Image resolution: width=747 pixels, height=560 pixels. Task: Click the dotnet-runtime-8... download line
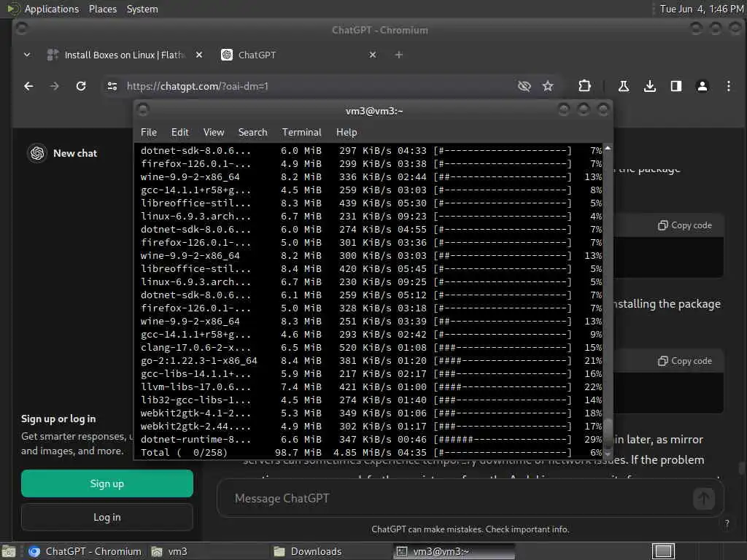click(371, 440)
